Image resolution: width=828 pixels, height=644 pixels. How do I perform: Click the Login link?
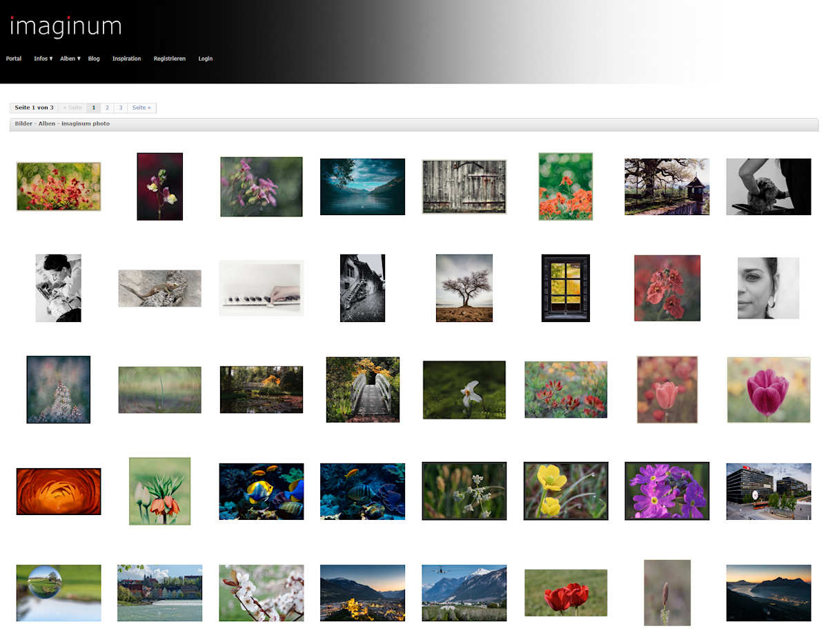(x=205, y=59)
